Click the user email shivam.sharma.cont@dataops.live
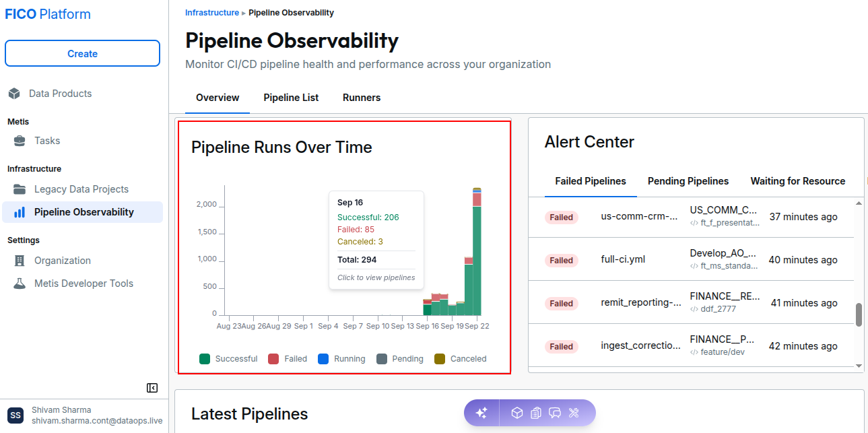The image size is (868, 433). 97,421
